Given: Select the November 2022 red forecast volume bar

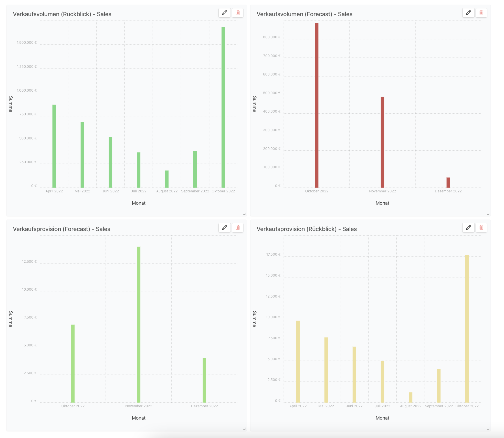Looking at the screenshot, I should coord(382,142).
